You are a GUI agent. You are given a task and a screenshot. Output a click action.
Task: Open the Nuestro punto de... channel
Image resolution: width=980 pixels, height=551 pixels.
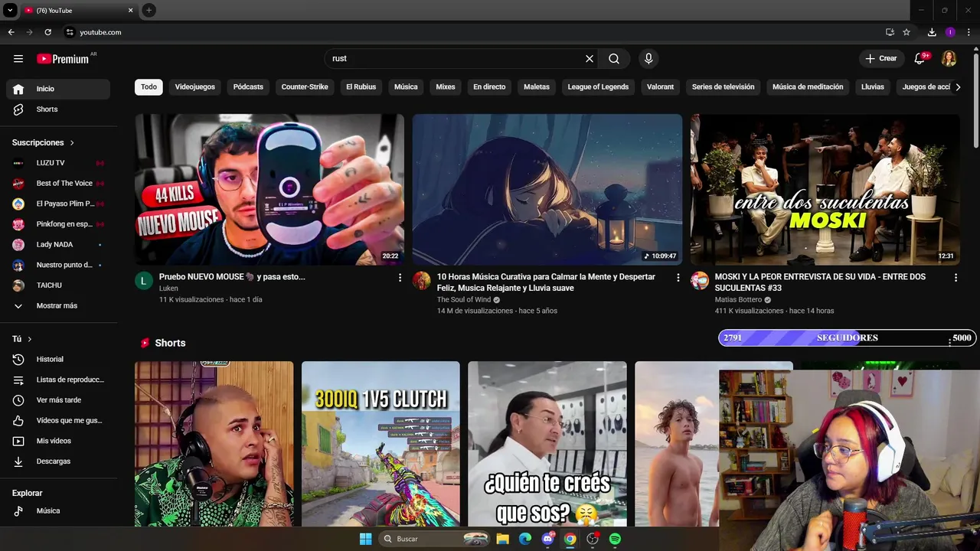coord(58,265)
